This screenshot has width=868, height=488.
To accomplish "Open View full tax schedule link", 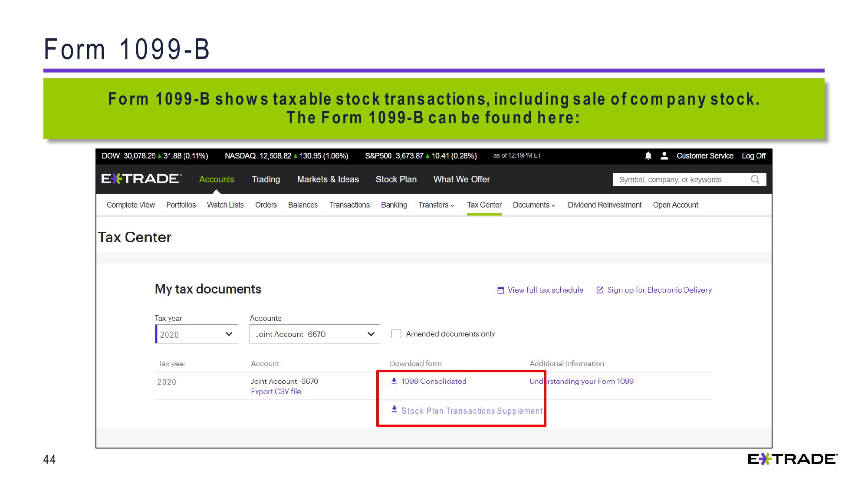I will [546, 290].
